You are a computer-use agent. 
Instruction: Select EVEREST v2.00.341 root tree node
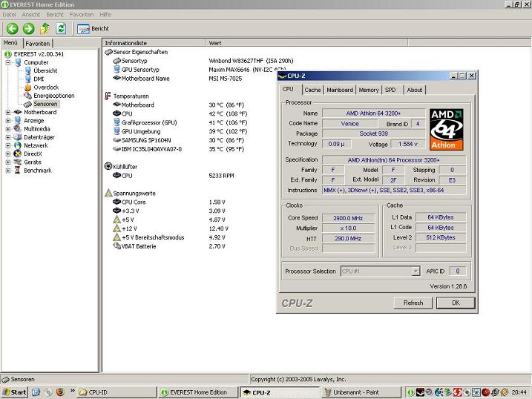coord(39,54)
